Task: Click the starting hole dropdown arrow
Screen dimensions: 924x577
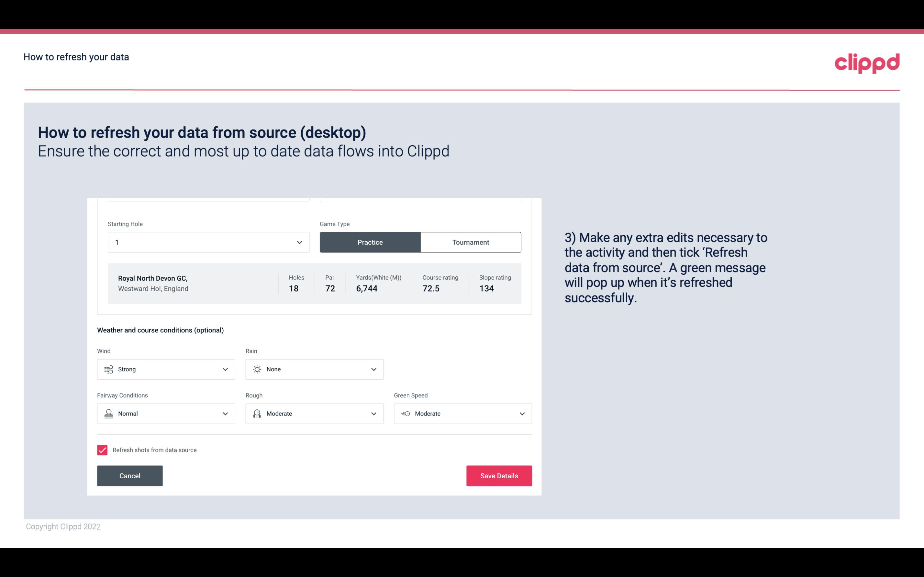Action: (299, 242)
